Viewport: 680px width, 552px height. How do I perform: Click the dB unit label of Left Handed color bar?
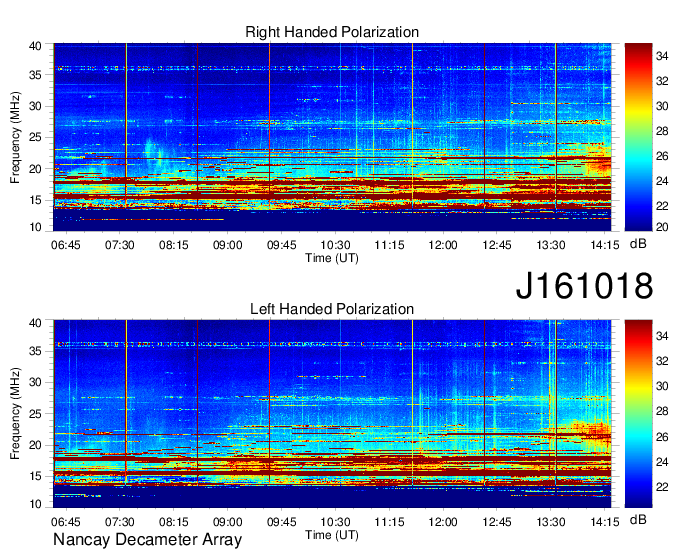click(x=638, y=519)
